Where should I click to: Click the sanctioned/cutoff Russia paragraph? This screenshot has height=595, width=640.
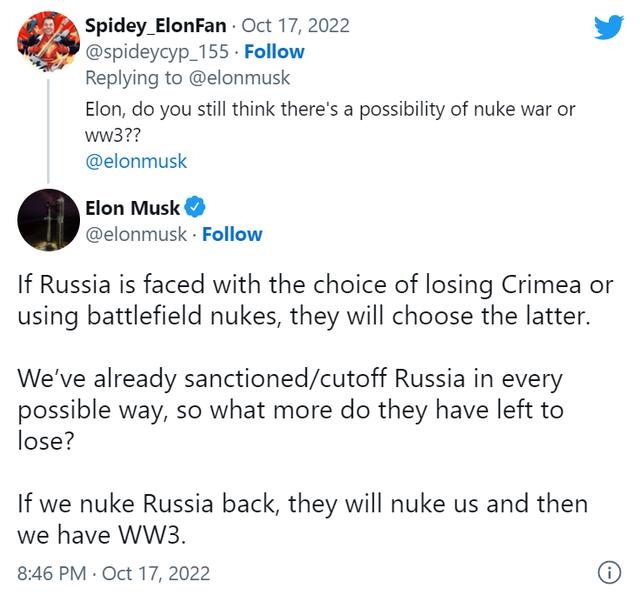tap(290, 409)
